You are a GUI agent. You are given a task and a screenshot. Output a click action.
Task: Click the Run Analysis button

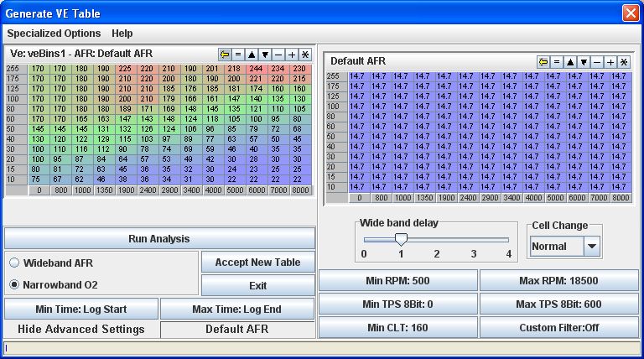pyautogui.click(x=159, y=238)
